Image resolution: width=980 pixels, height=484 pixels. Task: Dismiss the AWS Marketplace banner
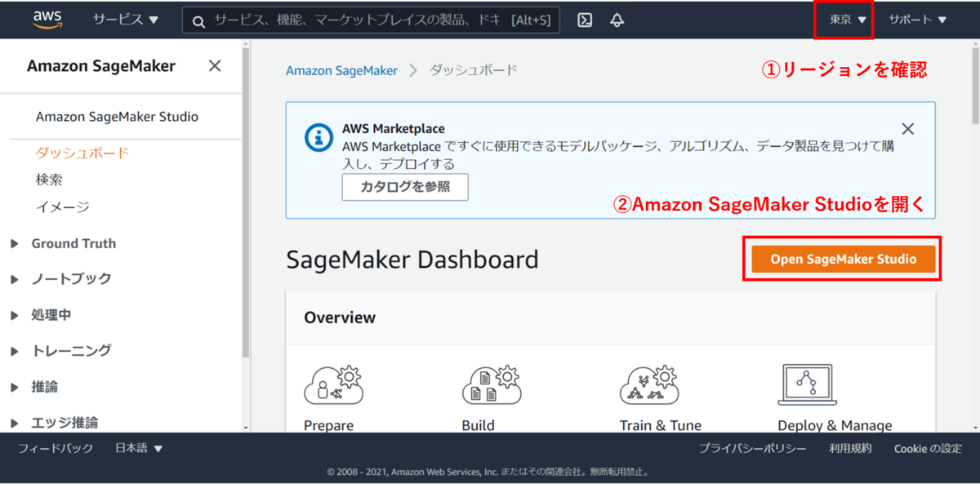[907, 129]
